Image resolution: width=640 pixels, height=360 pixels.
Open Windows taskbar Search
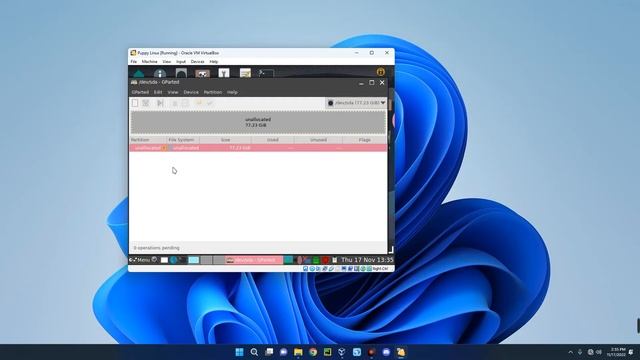point(254,352)
